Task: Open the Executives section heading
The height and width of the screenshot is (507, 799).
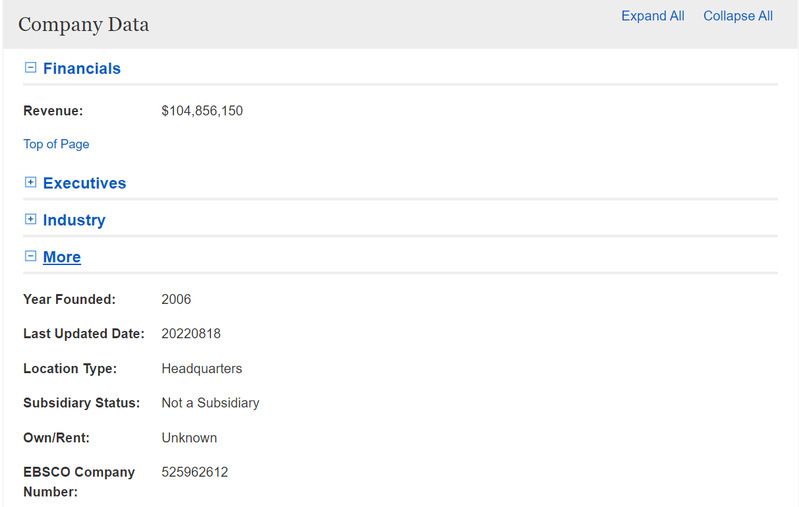Action: coord(84,183)
